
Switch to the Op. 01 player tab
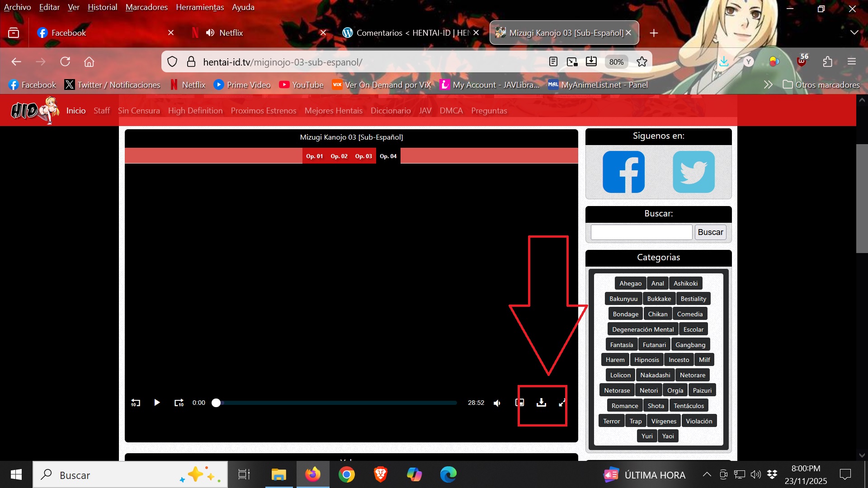(x=314, y=156)
